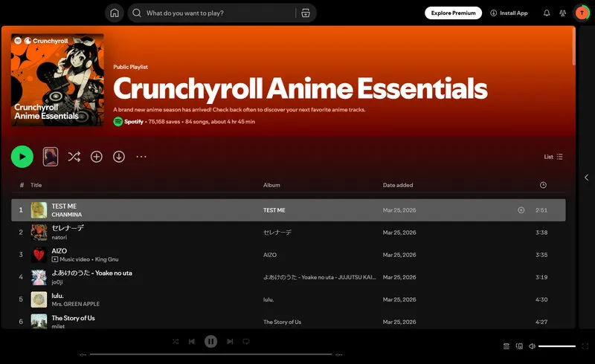Click the main view vertical scrollbar
The height and width of the screenshot is (364, 595).
[x=573, y=46]
